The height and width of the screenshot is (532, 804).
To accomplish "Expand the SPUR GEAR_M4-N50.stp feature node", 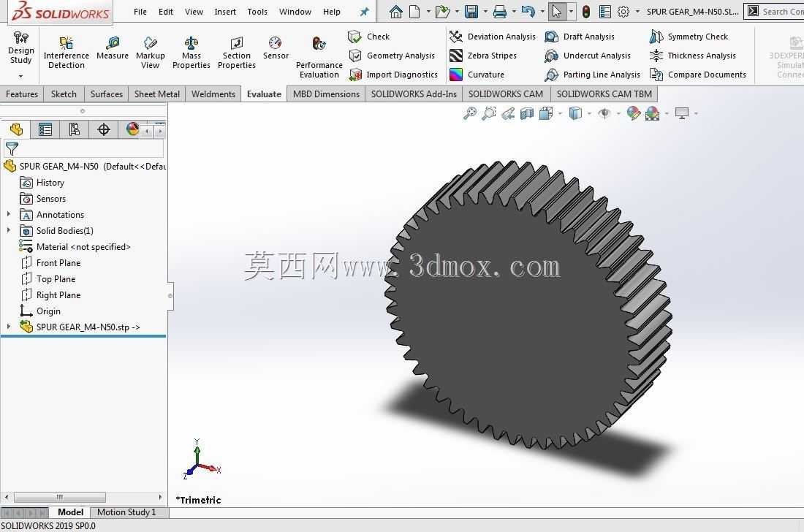I will point(9,327).
